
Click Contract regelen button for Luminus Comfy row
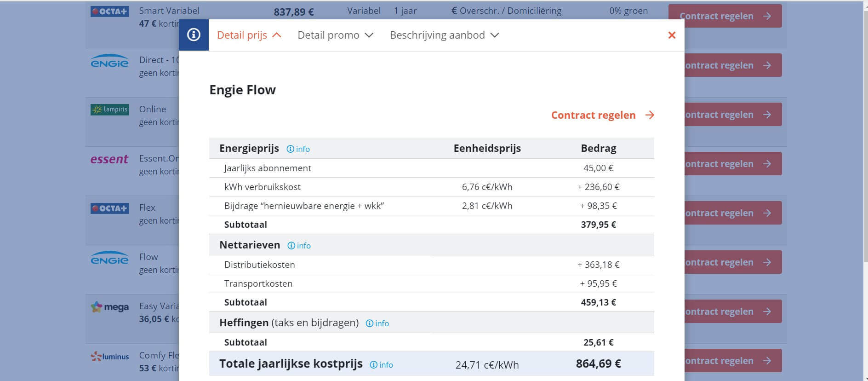(x=733, y=361)
